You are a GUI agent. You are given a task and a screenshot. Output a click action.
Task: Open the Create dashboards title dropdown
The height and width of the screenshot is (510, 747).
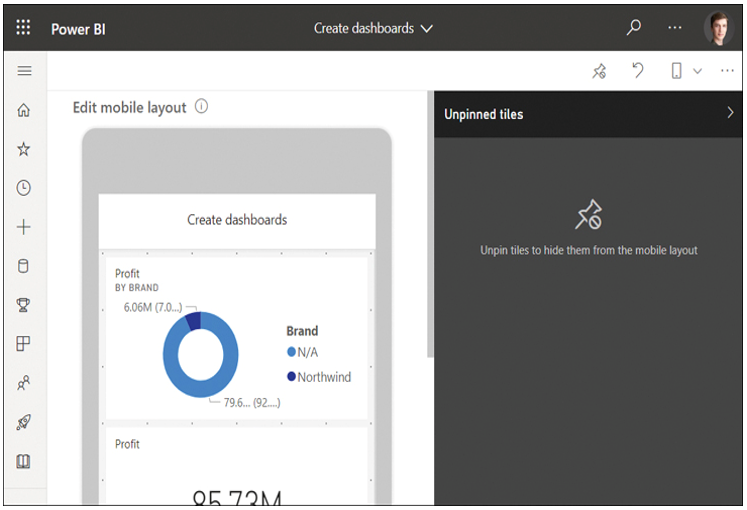[x=373, y=29]
